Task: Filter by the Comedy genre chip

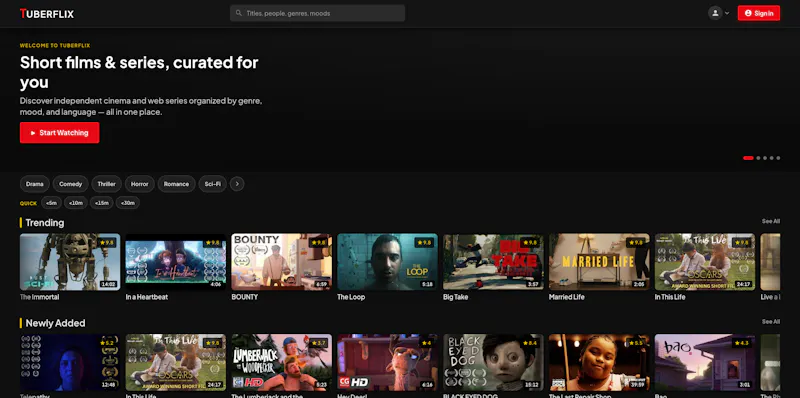Action: tap(70, 184)
